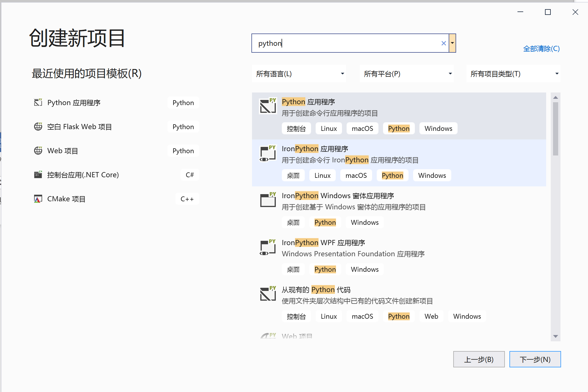This screenshot has width=588, height=392.
Task: Click 下一步(N) button
Action: coord(535,359)
